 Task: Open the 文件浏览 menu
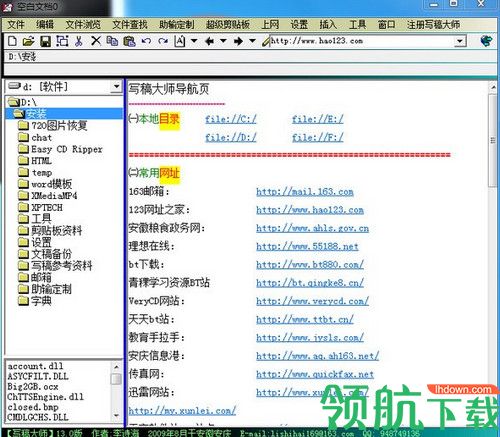[83, 24]
